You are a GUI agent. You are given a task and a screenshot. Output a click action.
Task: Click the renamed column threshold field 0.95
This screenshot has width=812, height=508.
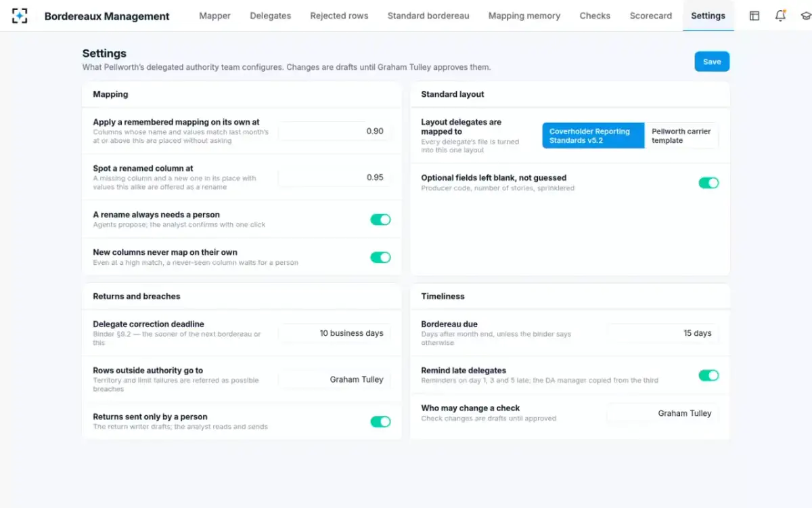(x=334, y=177)
